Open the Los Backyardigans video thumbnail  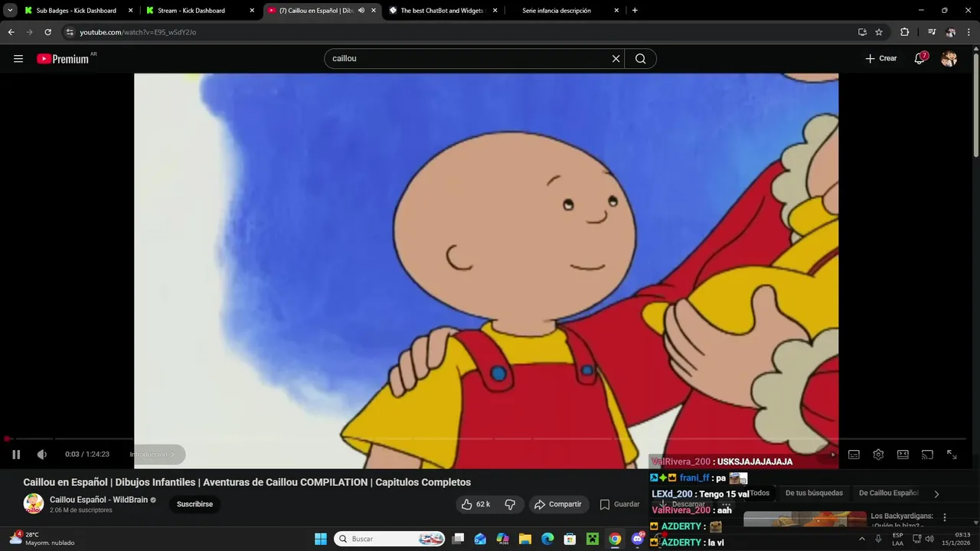tap(805, 520)
